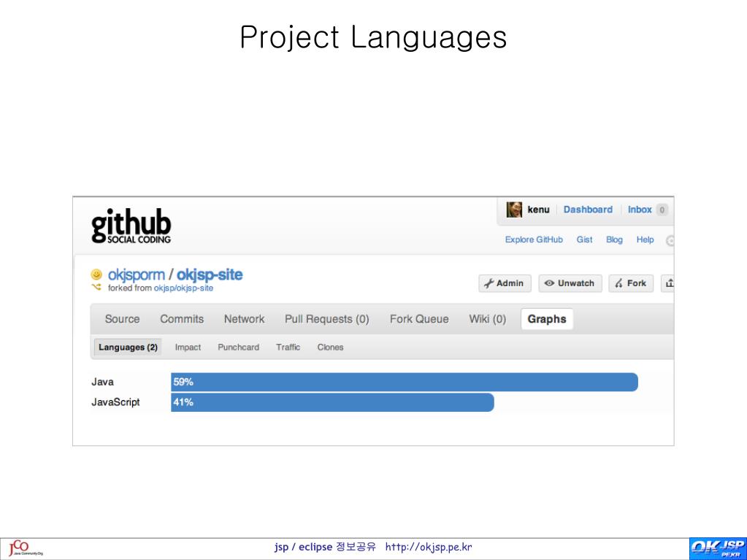
Task: Click the fork arrows icon beside 'forked from'
Action: (96, 287)
